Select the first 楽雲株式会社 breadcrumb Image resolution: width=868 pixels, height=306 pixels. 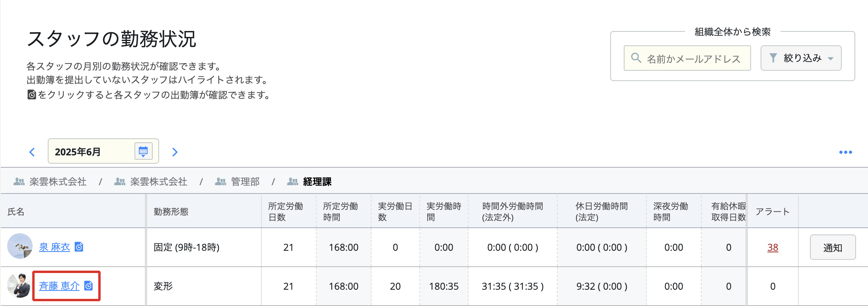click(58, 182)
